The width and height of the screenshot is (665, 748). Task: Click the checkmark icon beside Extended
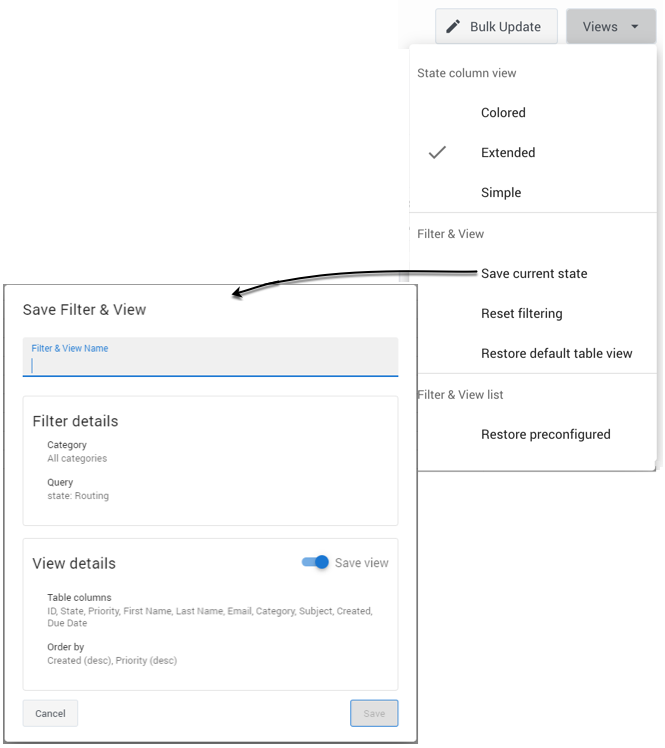(x=437, y=153)
